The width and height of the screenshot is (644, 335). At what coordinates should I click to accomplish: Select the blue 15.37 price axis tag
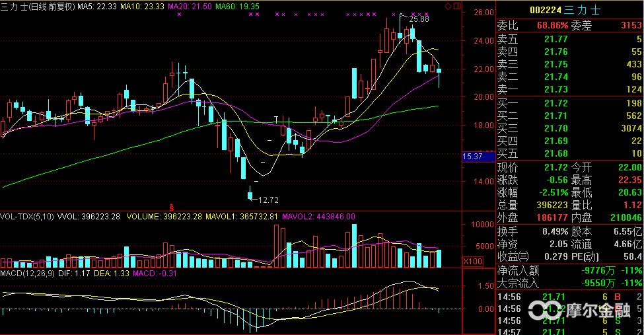pyautogui.click(x=474, y=157)
